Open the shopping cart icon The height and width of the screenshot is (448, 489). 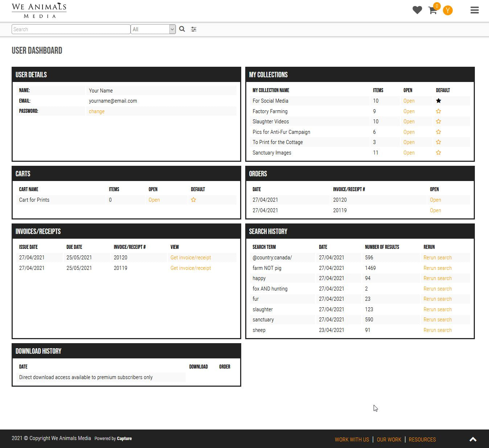pyautogui.click(x=432, y=10)
